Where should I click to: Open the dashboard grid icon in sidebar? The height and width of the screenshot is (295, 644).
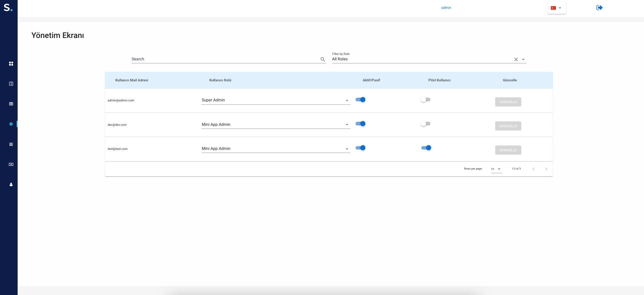point(11,64)
